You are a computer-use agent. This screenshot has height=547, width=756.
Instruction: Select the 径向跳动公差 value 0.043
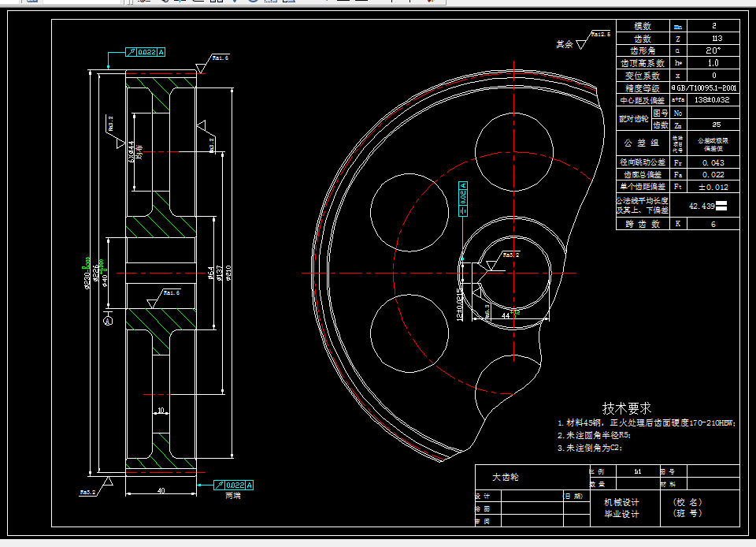(x=713, y=162)
